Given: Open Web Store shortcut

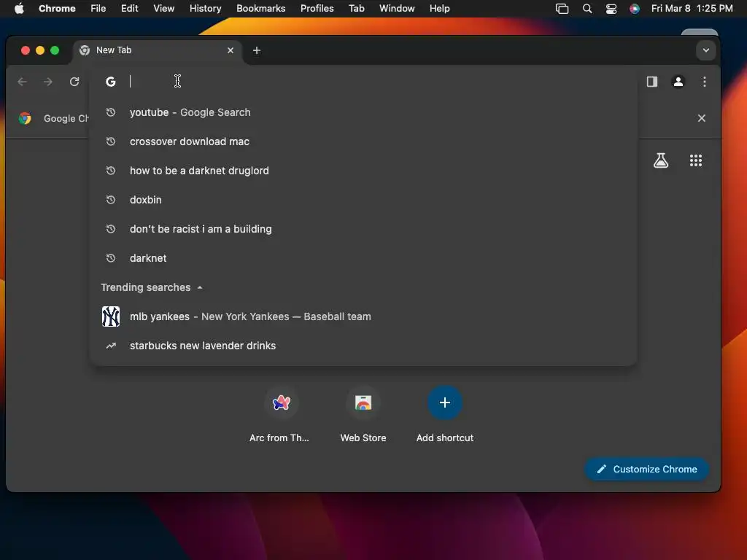Looking at the screenshot, I should (x=363, y=413).
